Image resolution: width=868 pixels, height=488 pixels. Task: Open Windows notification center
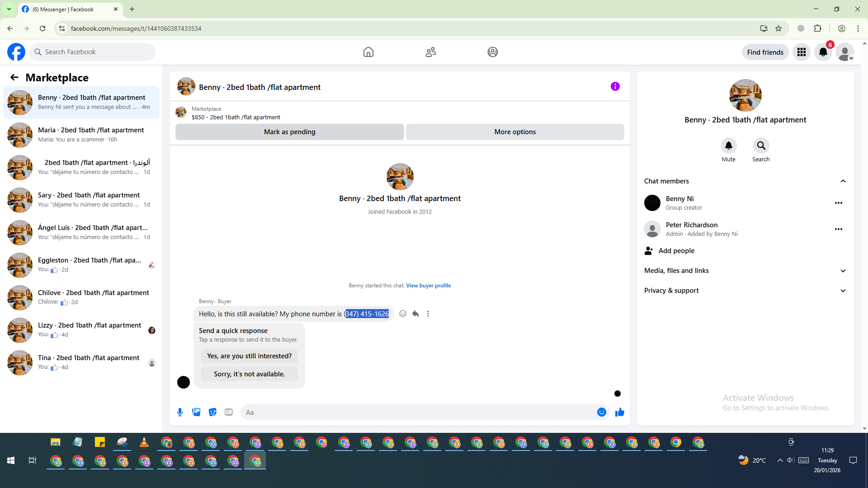[x=853, y=460]
